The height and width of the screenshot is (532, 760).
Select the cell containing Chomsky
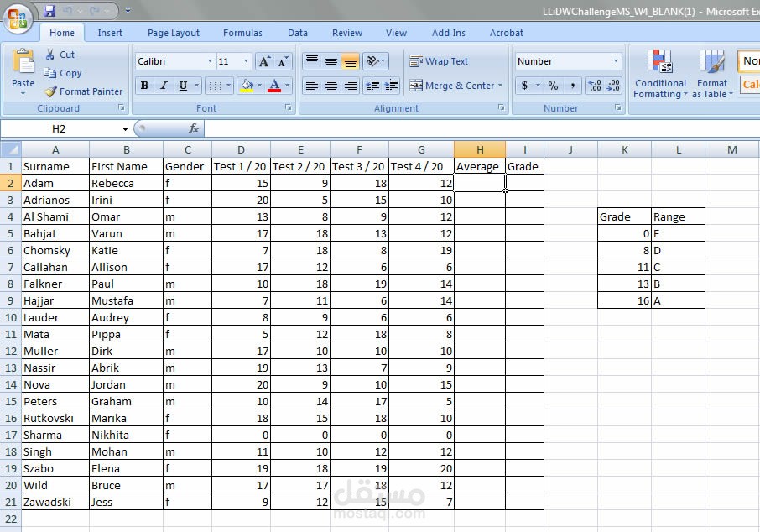pos(55,250)
